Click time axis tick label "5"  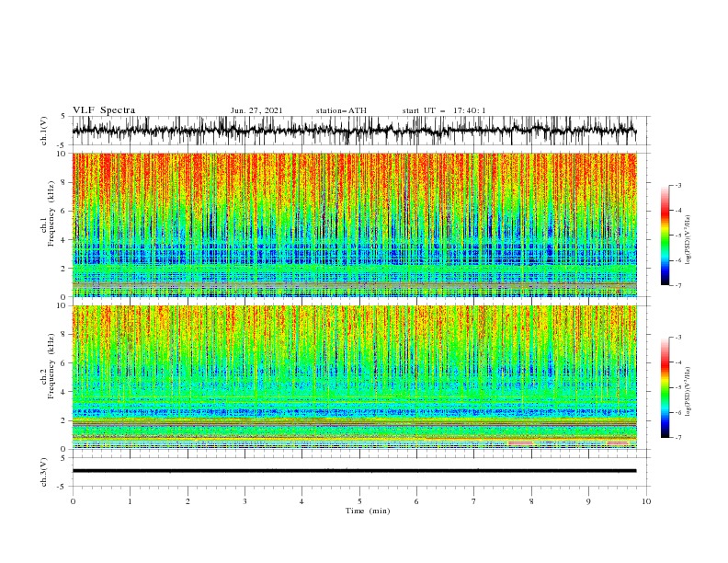359,501
